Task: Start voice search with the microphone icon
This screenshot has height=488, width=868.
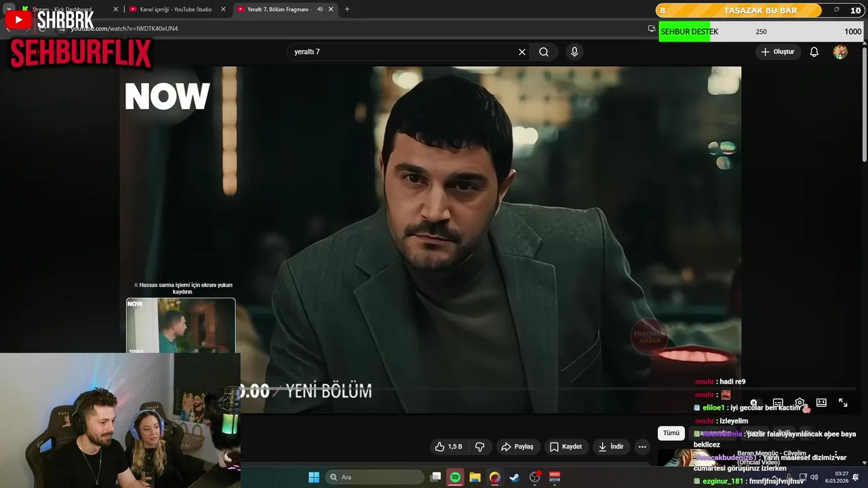Action: 574,52
